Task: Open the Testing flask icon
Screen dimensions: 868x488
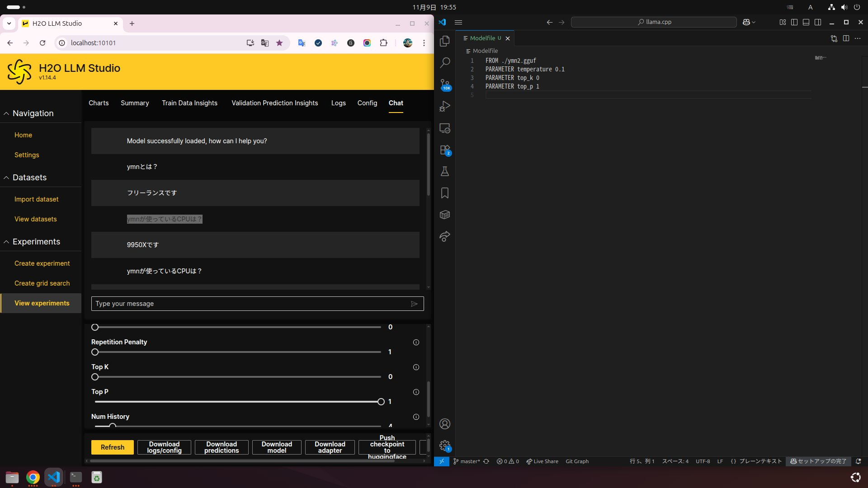Action: click(445, 172)
